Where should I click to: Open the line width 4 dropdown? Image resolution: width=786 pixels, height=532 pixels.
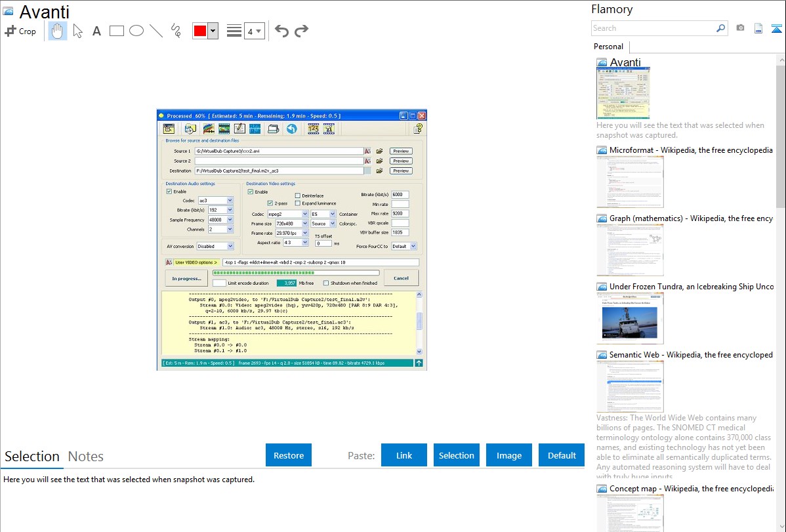click(254, 31)
